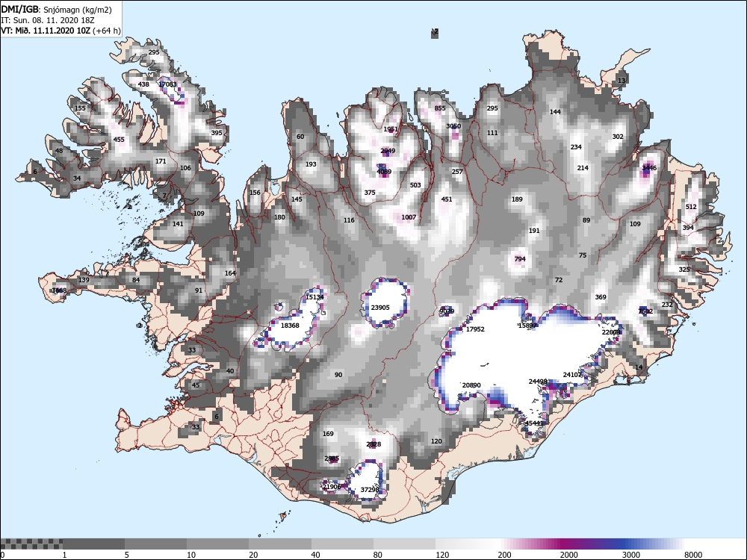
Task: Click the value 106 on the map
Action: click(185, 167)
